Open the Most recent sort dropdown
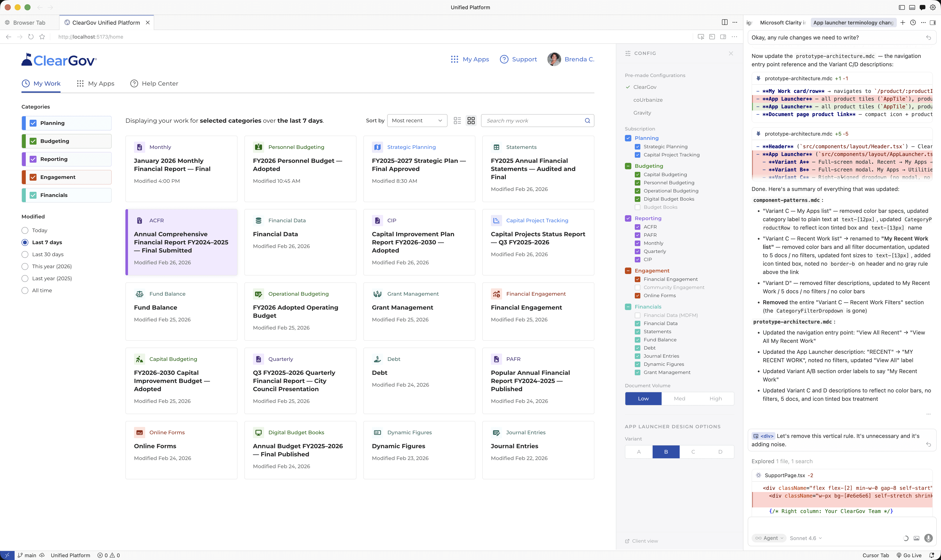 pos(417,120)
